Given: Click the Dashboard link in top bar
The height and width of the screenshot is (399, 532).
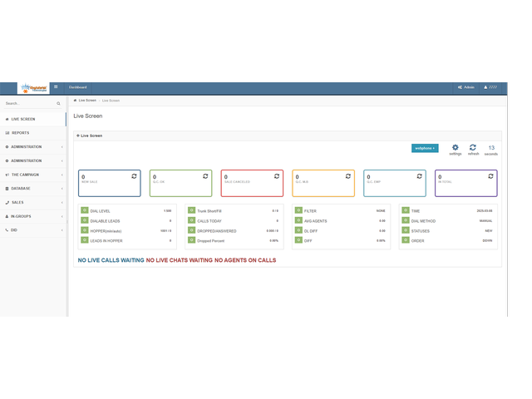Looking at the screenshot, I should 77,87.
